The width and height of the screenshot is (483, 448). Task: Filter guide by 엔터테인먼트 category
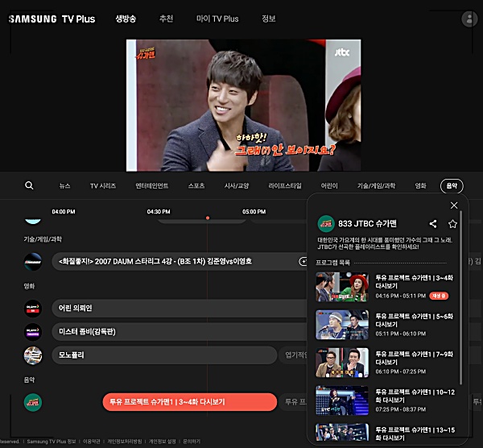[152, 185]
